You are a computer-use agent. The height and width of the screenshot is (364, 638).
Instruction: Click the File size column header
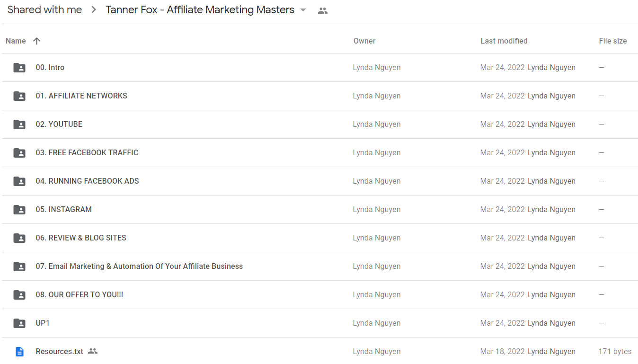[613, 41]
